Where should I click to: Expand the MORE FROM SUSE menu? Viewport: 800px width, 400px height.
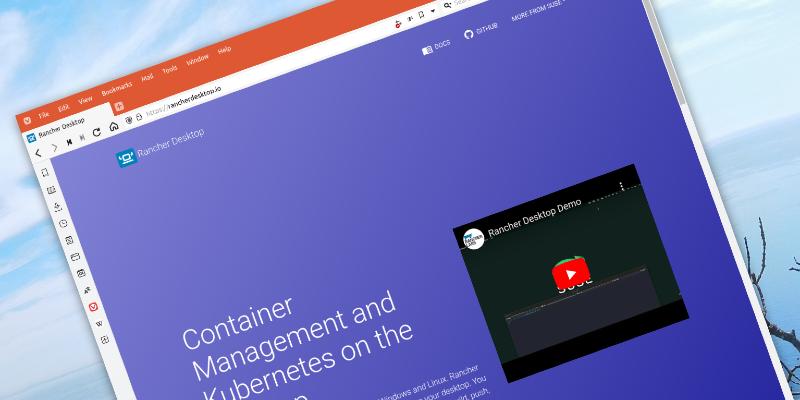click(x=536, y=14)
